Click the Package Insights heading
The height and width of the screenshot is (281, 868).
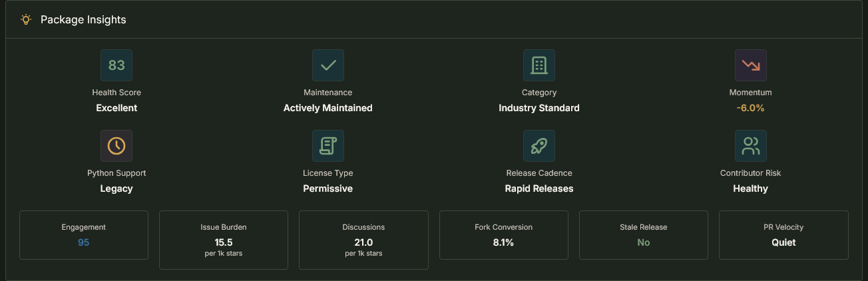[x=83, y=19]
